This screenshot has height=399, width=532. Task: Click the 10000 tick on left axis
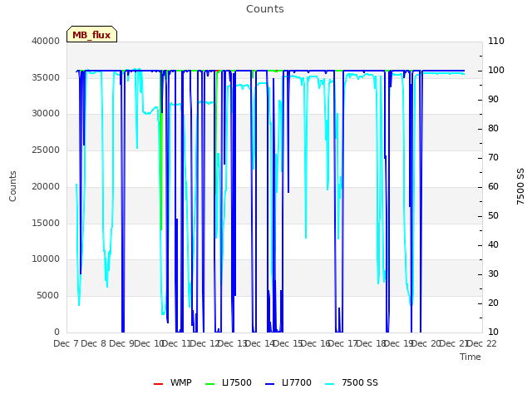click(x=46, y=259)
